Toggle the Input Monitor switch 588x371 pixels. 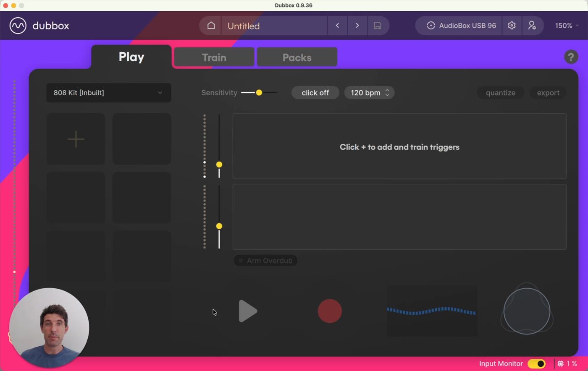[536, 363]
